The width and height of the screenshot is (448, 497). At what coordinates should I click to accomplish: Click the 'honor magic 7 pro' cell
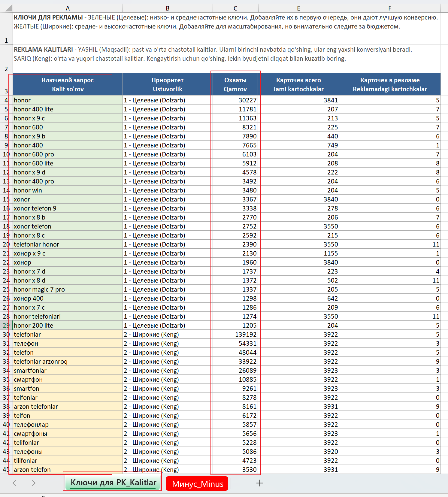(x=68, y=289)
